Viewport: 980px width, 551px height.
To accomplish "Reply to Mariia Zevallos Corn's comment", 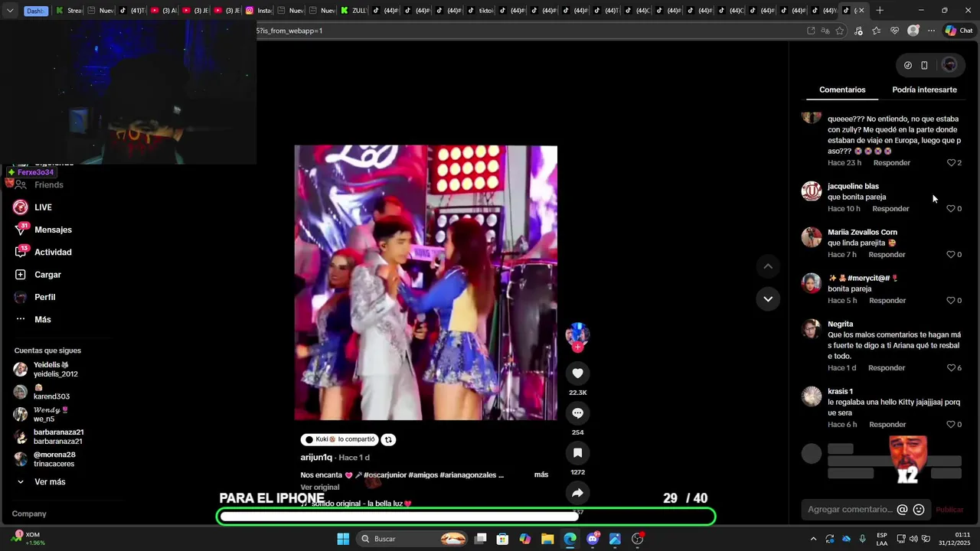I will (887, 255).
